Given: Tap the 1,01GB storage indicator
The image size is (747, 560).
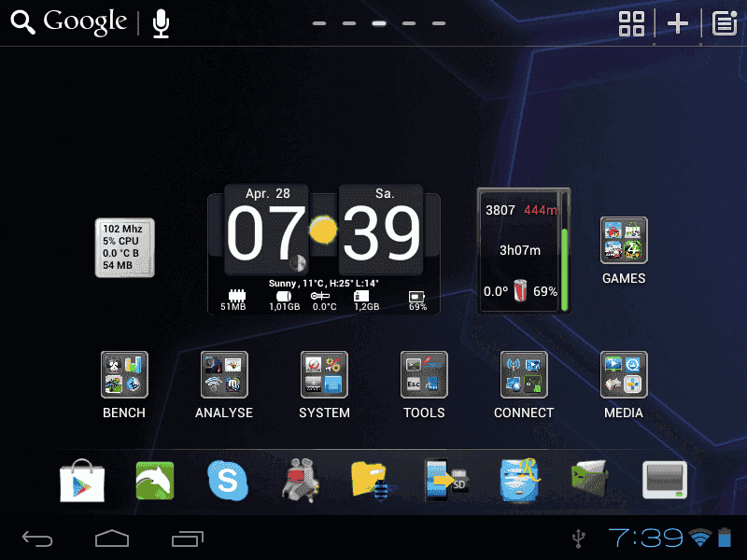Looking at the screenshot, I should (x=285, y=301).
